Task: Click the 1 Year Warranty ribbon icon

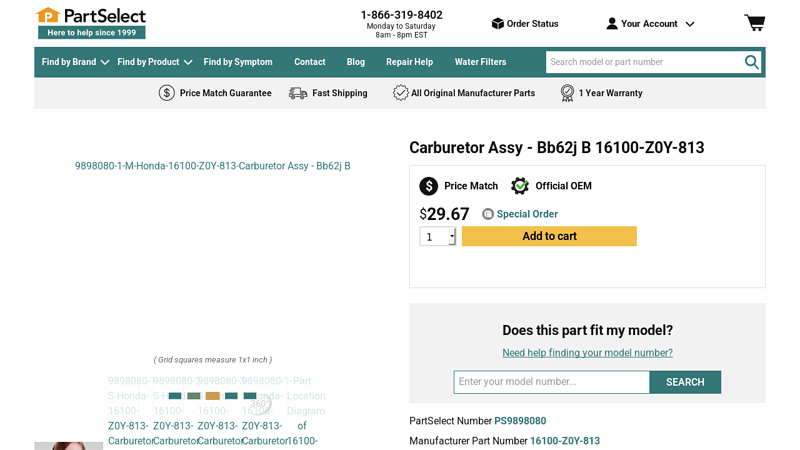Action: coord(567,93)
